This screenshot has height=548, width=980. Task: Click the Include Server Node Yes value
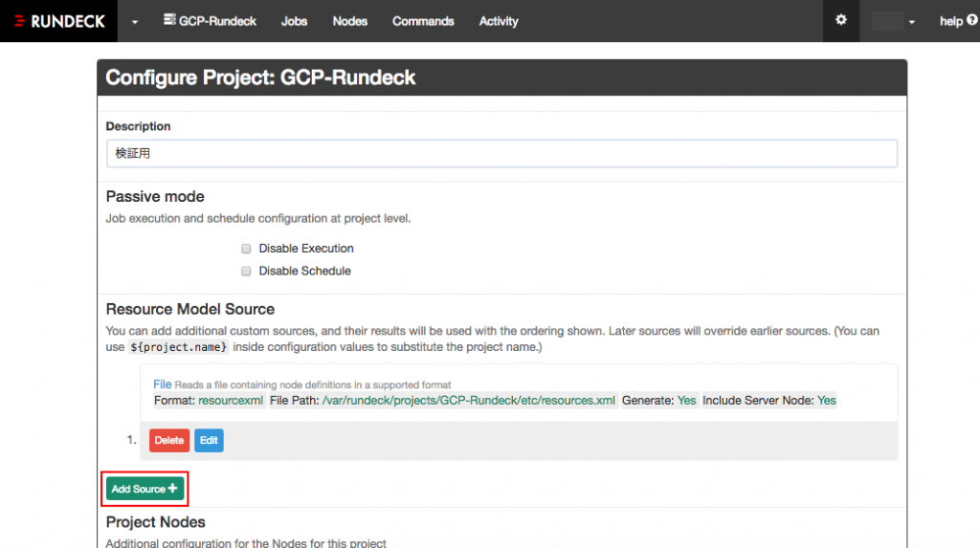click(826, 401)
